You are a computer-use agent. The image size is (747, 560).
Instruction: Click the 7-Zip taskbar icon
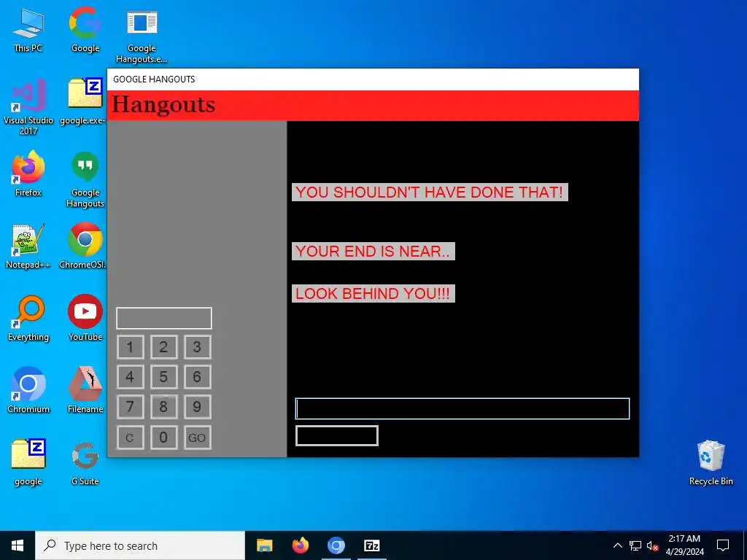coord(371,545)
